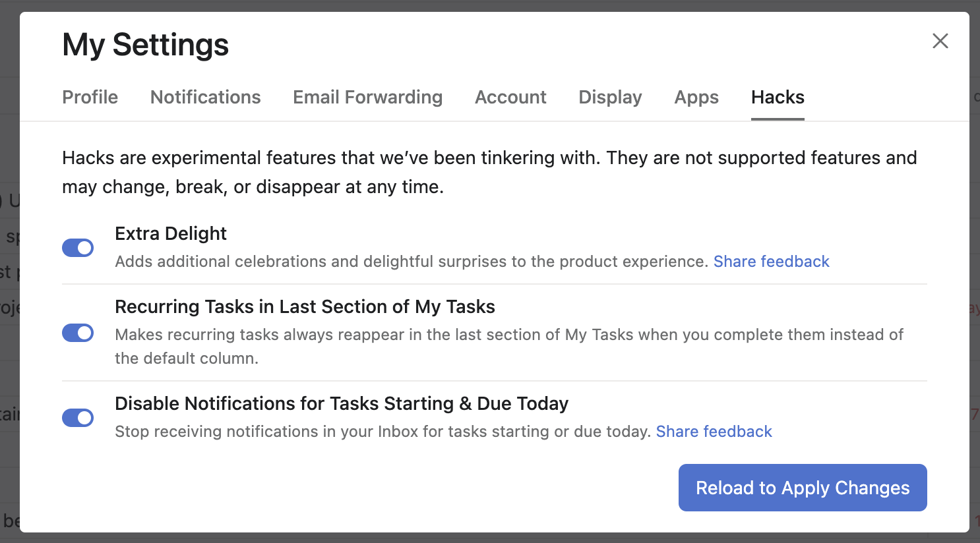The width and height of the screenshot is (980, 543).
Task: Click the Extra Delight label text
Action: 171,233
